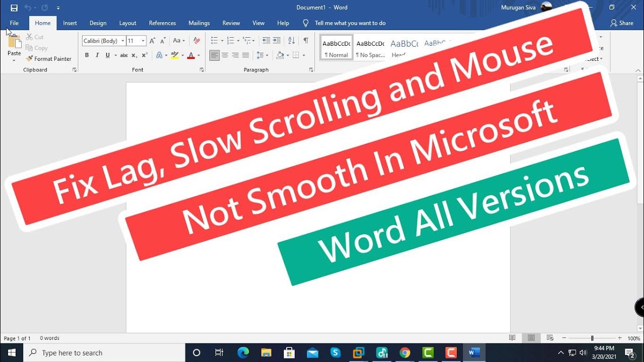Align paragraph text to right

click(235, 55)
